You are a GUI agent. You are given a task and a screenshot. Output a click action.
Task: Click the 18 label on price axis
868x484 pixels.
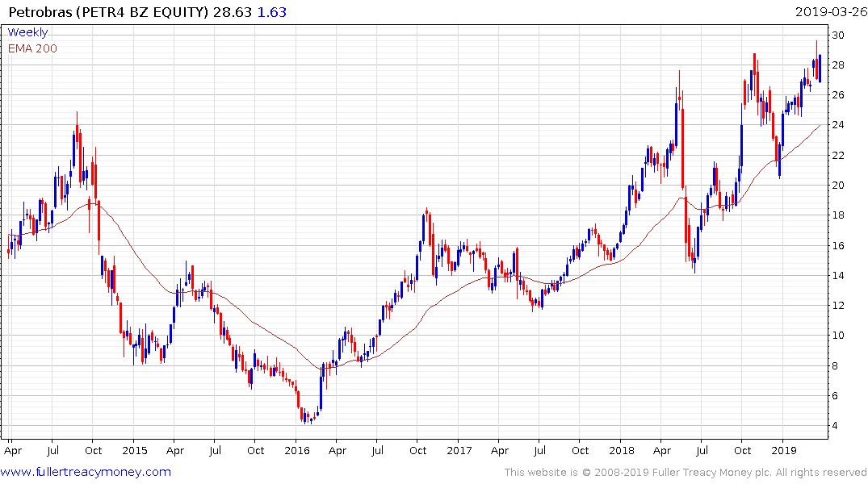click(x=838, y=215)
